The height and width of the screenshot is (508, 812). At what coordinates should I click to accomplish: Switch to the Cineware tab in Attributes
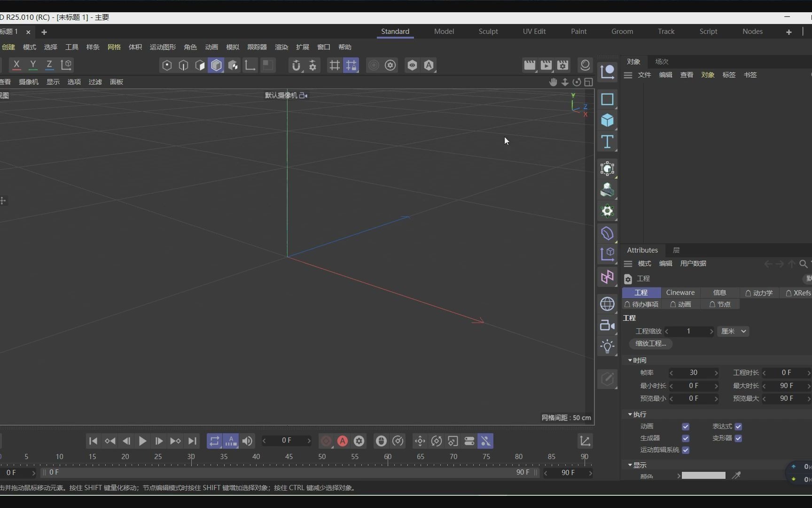click(680, 293)
